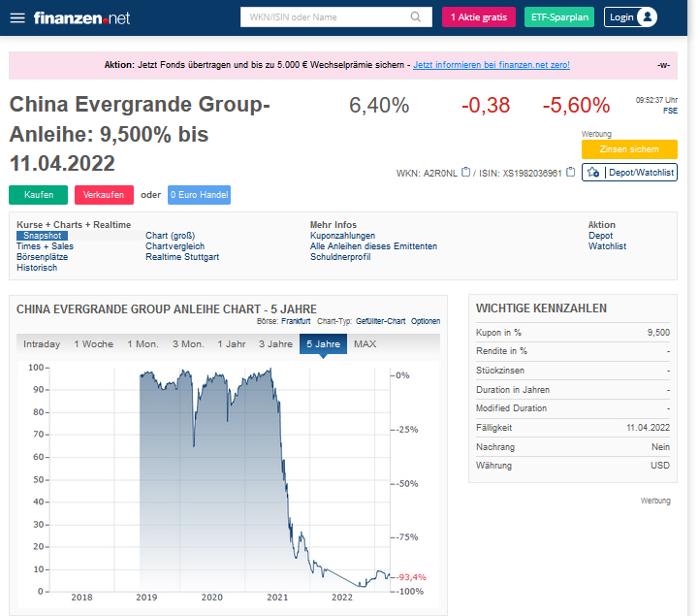Expand the chart Optionen menu
Viewport: 699px width, 616px height.
425,321
